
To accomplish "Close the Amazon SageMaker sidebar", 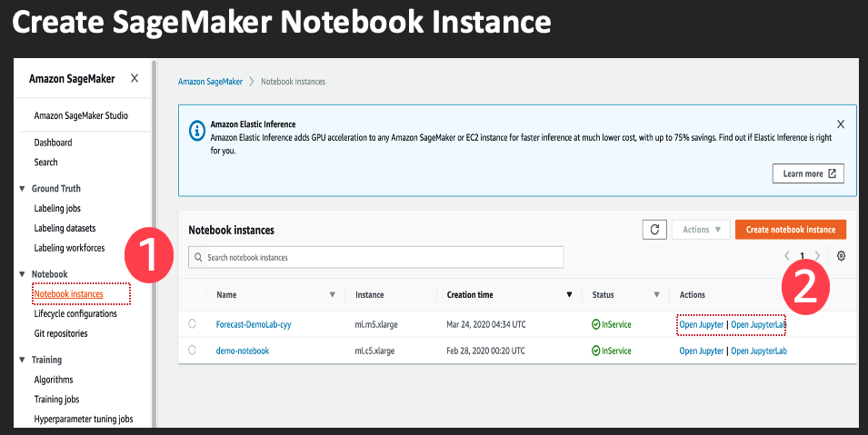I will (135, 79).
